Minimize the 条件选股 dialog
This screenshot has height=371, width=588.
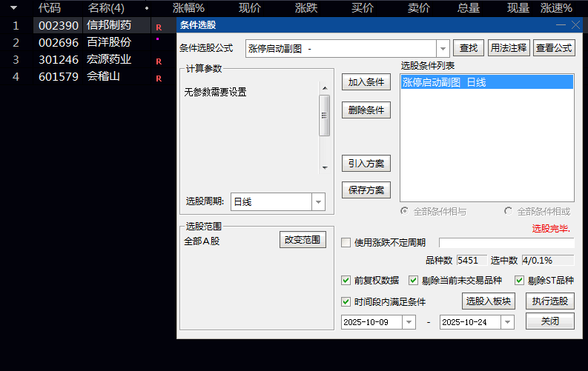(x=561, y=25)
